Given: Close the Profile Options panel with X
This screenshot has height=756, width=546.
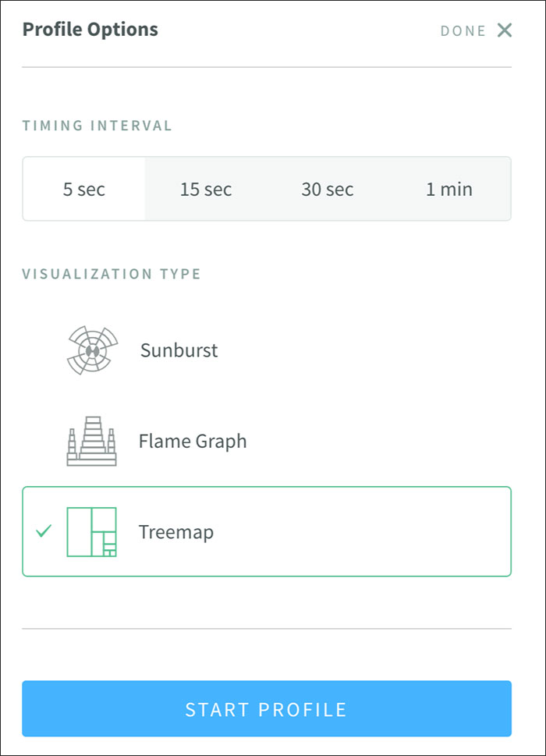Looking at the screenshot, I should click(x=505, y=30).
